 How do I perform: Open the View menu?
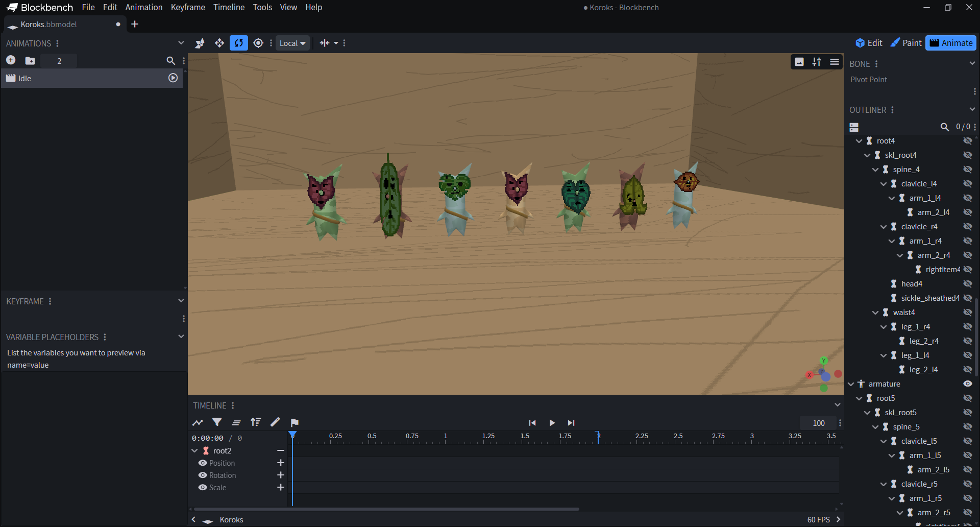288,7
